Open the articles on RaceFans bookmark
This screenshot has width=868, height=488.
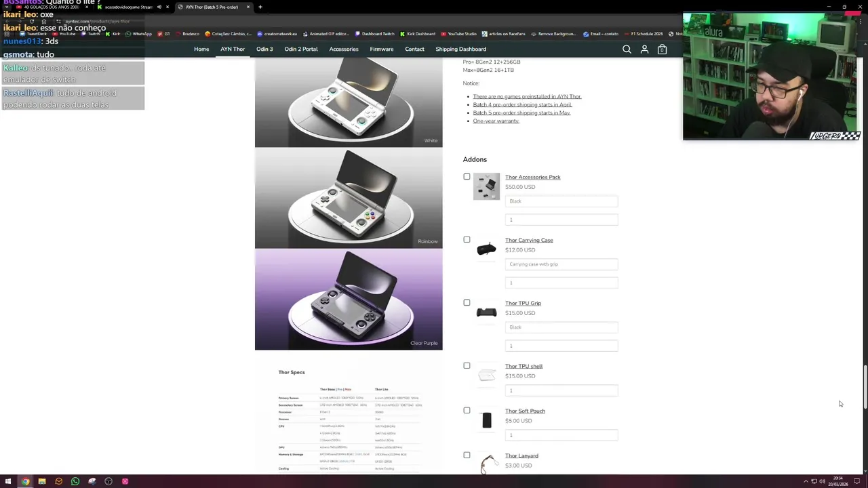tap(505, 34)
